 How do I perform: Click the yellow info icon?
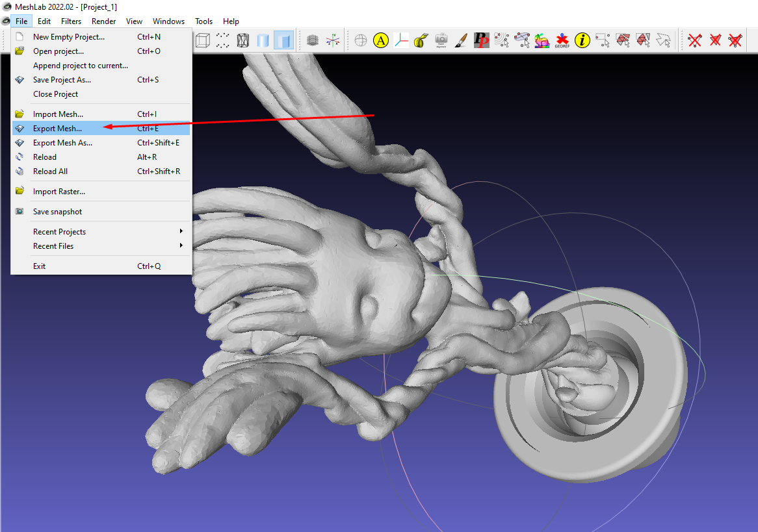tap(582, 40)
